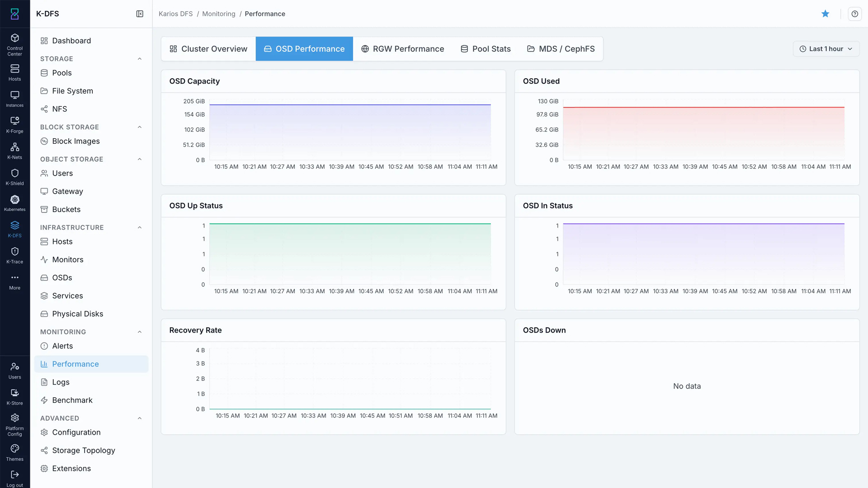Open Gateway page
The image size is (868, 488).
(91, 191)
